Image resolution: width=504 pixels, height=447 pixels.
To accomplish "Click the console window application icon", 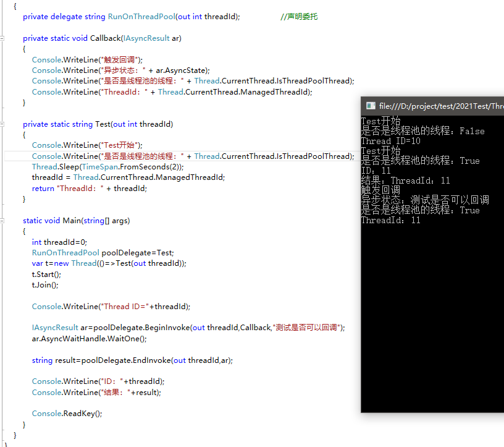I will click(371, 106).
